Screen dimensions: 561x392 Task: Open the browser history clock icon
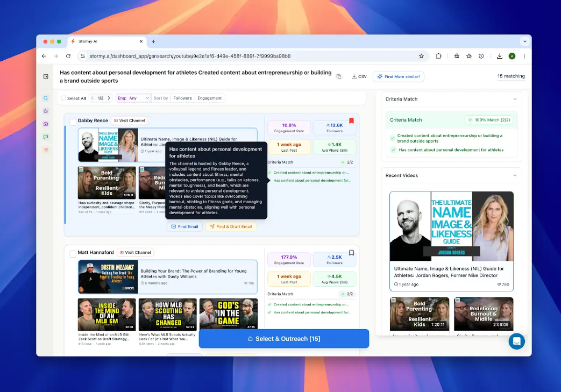pos(481,56)
